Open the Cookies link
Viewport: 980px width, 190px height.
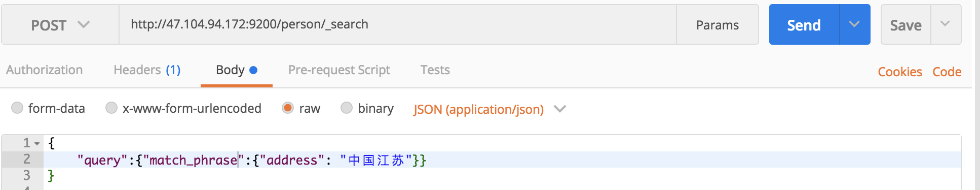[900, 72]
